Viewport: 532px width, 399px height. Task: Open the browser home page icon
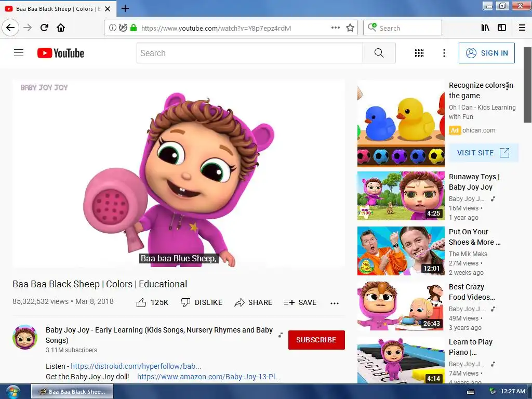coord(61,28)
